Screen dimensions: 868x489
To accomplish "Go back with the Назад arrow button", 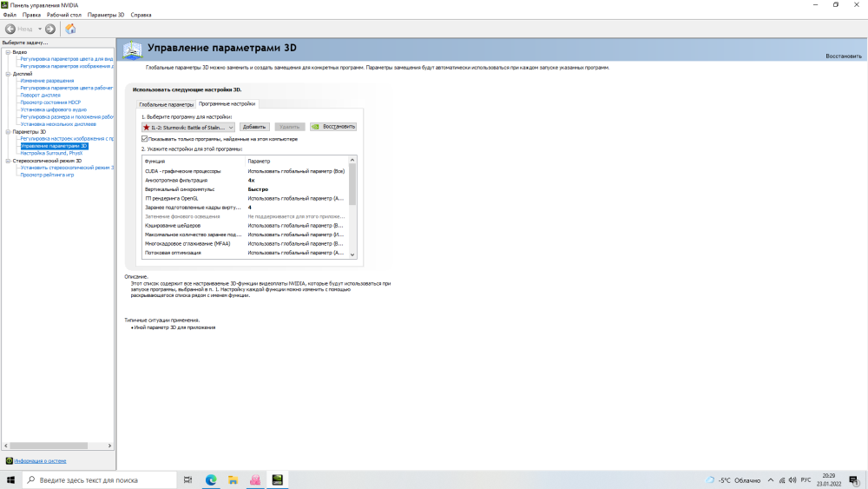I will click(x=10, y=29).
